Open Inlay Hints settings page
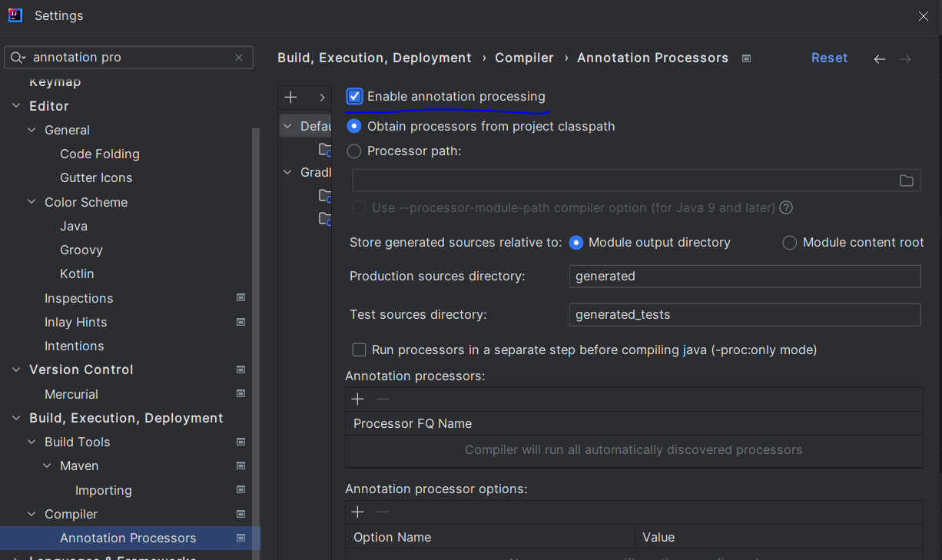Viewport: 942px width, 560px height. [76, 322]
